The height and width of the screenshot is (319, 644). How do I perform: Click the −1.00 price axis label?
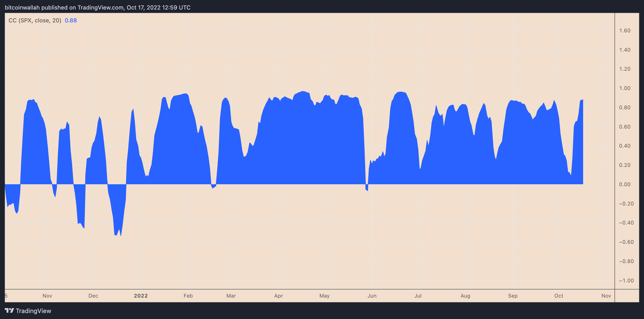(x=626, y=280)
